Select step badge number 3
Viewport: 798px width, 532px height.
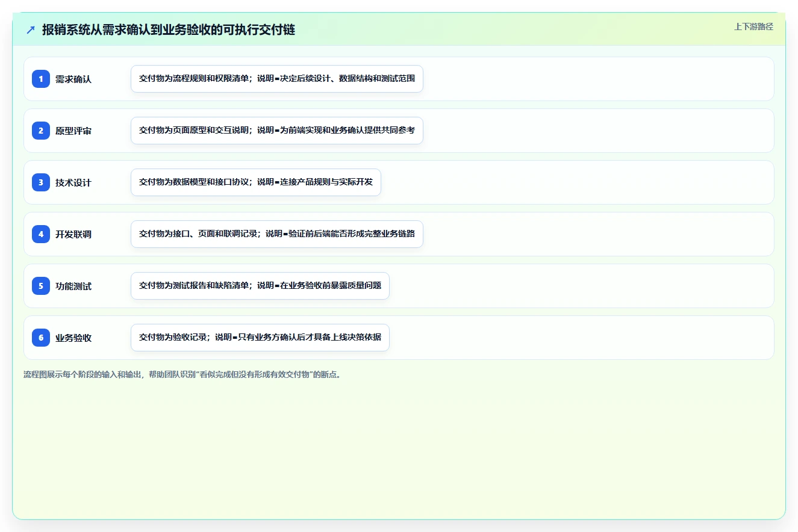[x=41, y=182]
